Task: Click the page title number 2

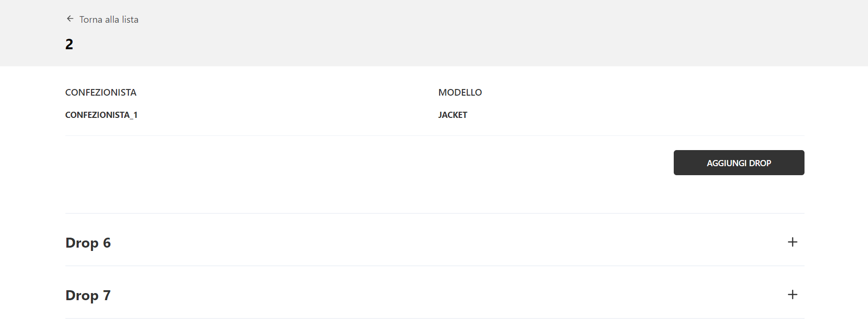Action: [69, 45]
